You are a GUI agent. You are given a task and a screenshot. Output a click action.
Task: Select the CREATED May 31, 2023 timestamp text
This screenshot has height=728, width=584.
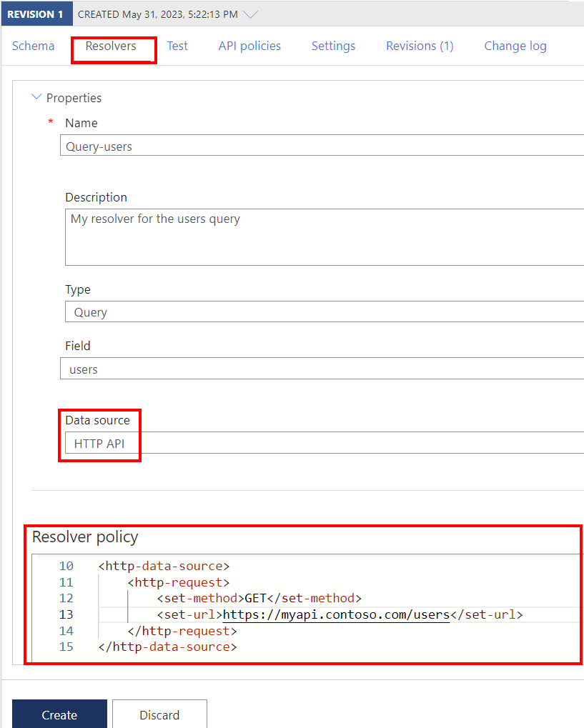(x=157, y=14)
